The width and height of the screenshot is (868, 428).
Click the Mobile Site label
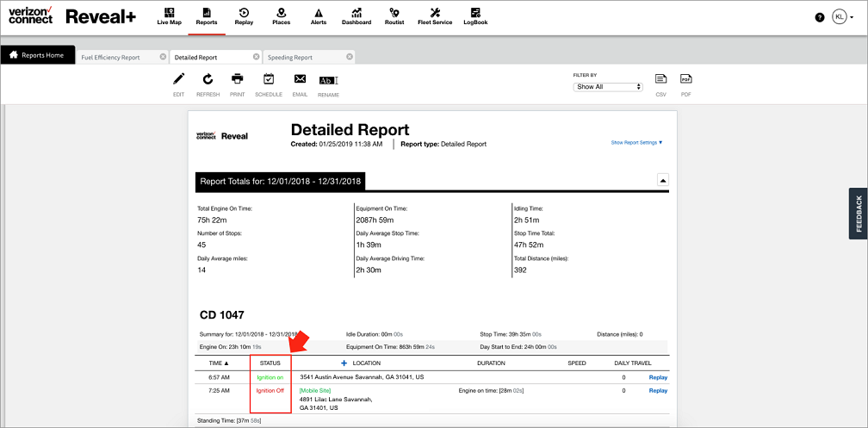coord(315,390)
